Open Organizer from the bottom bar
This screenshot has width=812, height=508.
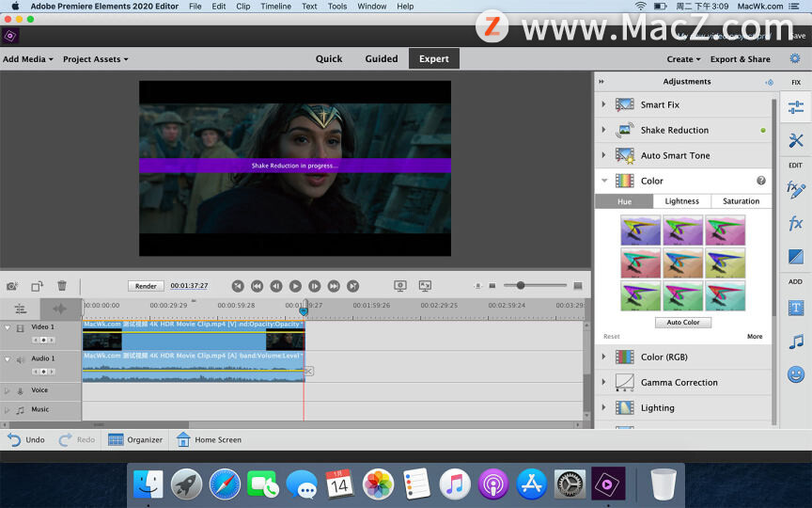click(x=135, y=439)
